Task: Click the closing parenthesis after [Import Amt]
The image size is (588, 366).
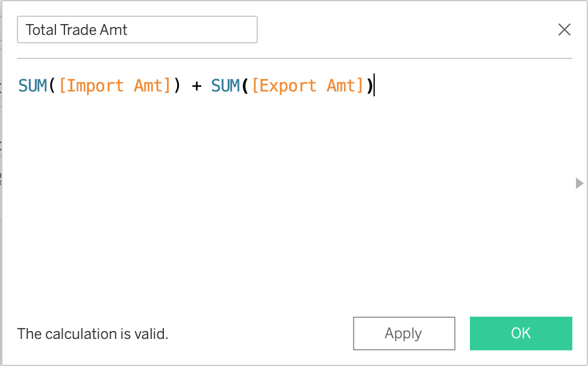Action: [x=177, y=85]
